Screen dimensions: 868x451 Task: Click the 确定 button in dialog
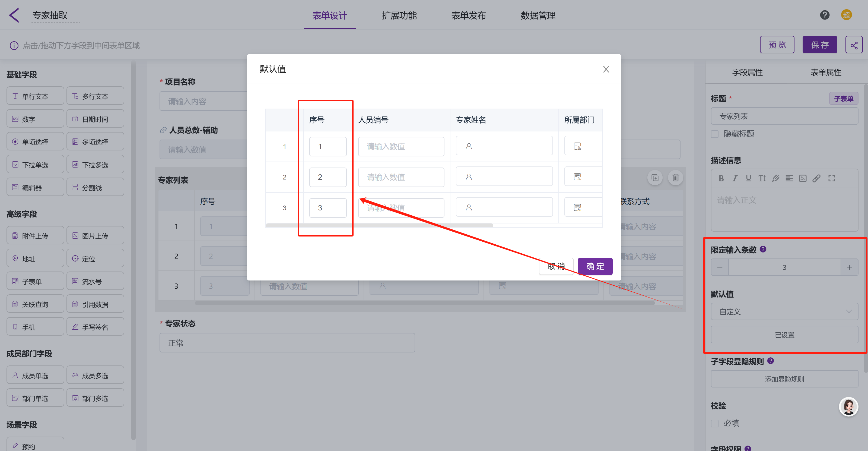click(x=595, y=266)
